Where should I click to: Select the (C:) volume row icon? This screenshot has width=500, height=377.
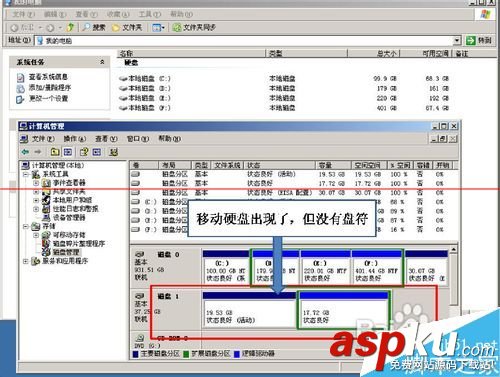(135, 202)
